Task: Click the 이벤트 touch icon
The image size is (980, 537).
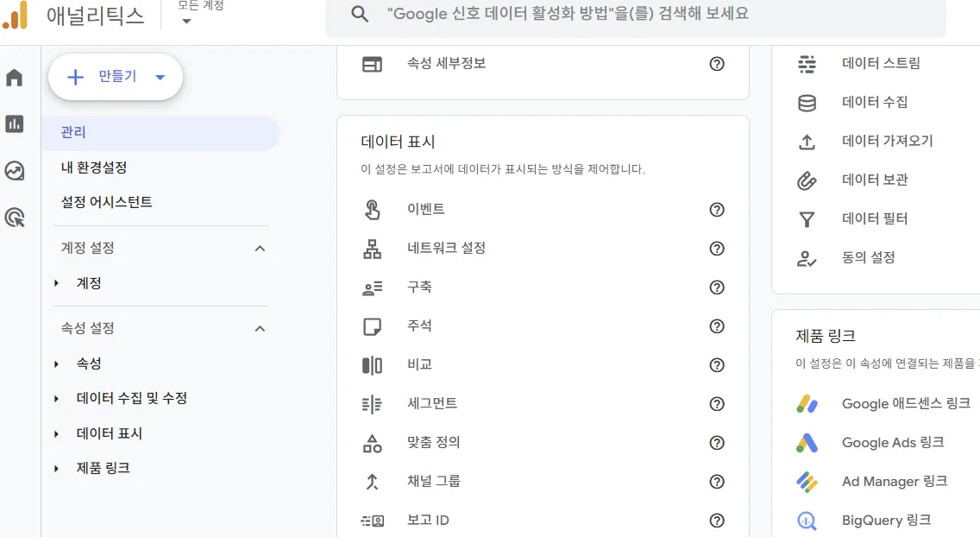Action: pos(373,210)
